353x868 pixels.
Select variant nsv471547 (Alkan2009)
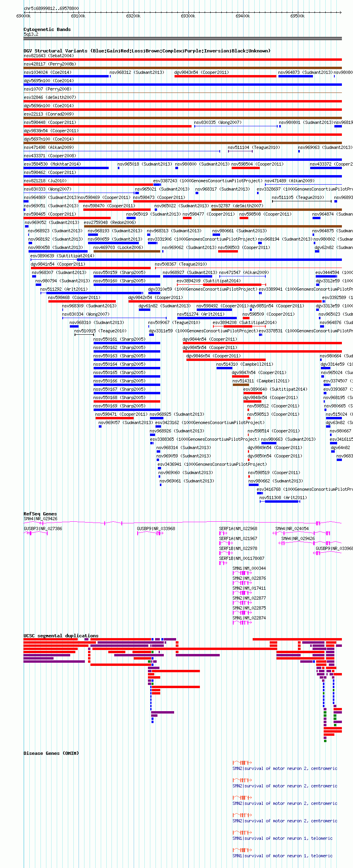[x=244, y=272]
